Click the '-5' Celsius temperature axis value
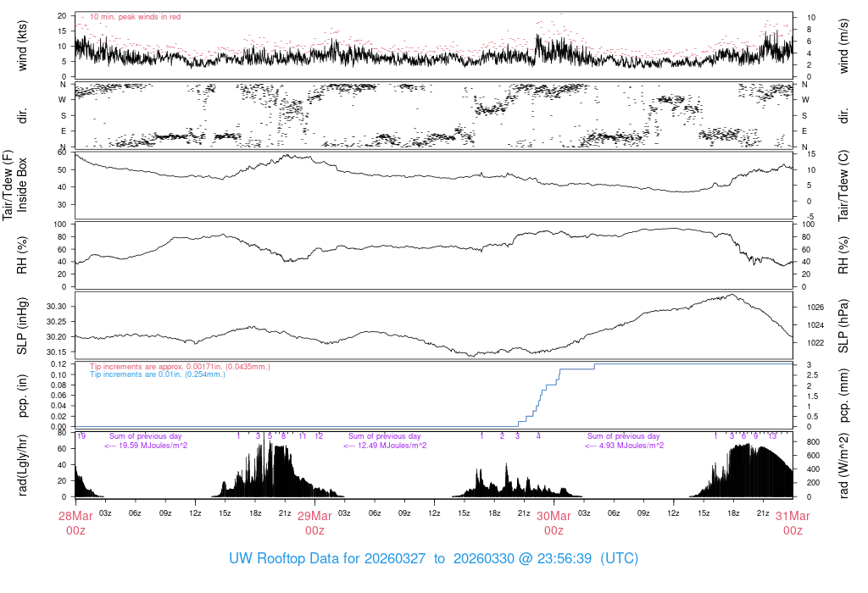Screen dimensions: 868x593 pyautogui.click(x=810, y=217)
